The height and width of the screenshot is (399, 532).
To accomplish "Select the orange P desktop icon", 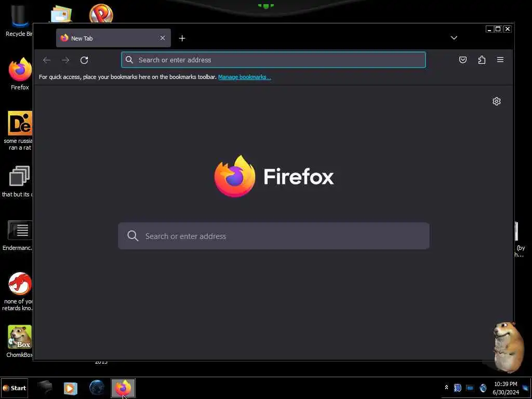I will [x=101, y=13].
